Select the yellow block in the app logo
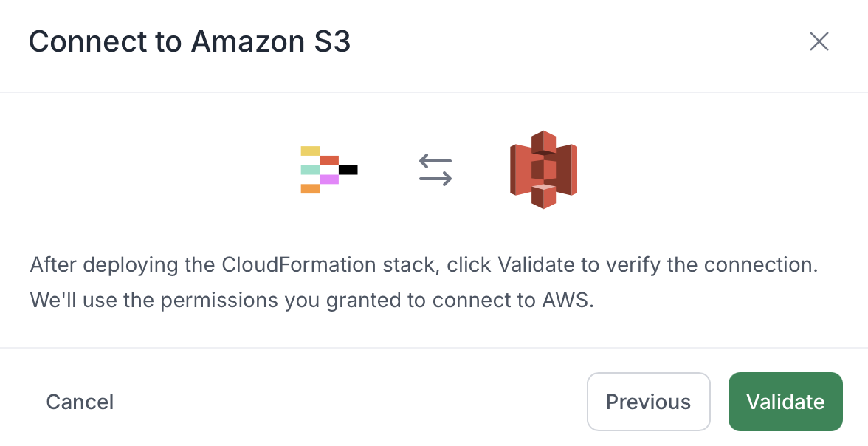Screen dimensions: 868x446 pos(310,151)
